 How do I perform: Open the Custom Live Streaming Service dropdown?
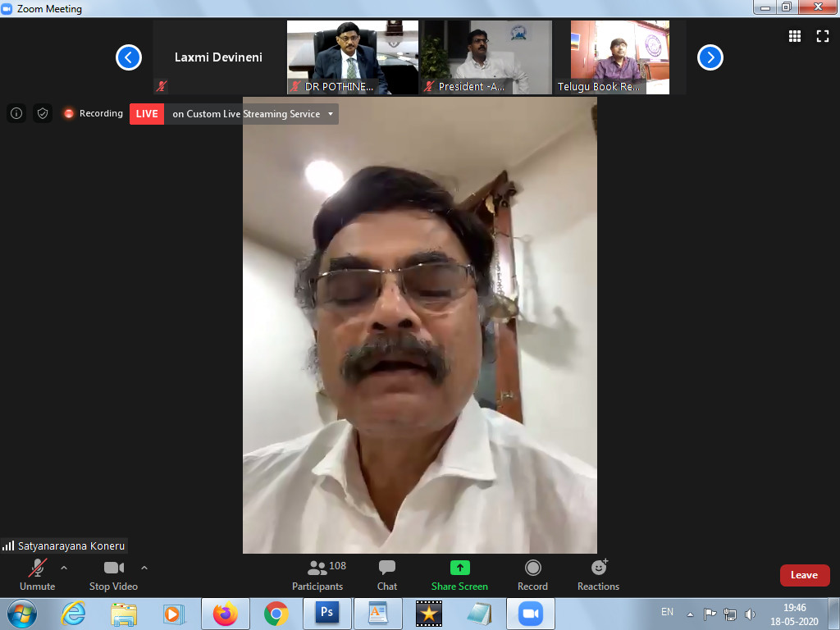331,114
